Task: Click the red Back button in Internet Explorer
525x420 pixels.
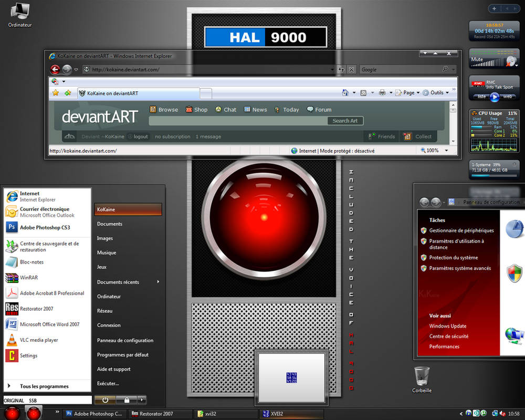Action: 55,69
